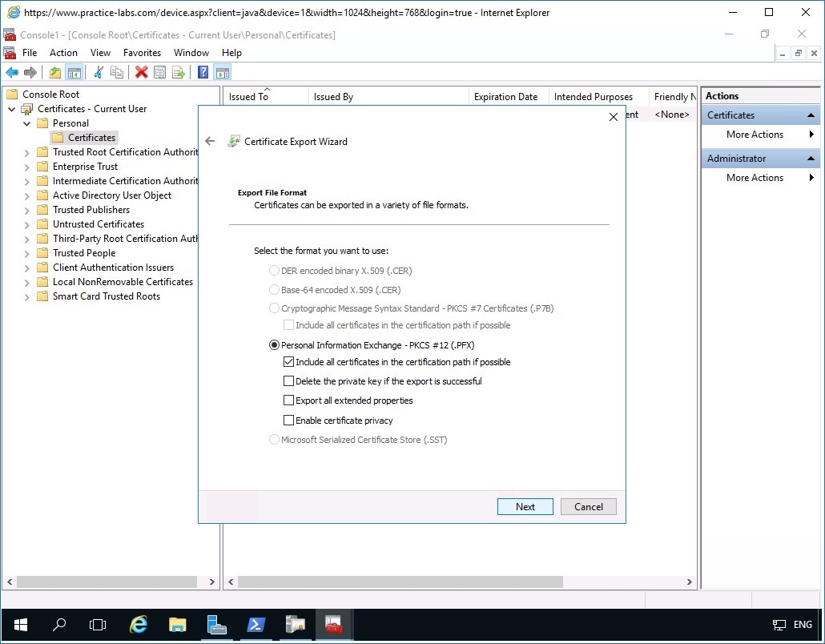Sort by Expiration Date column
Viewport: 825px width, 644px height.
508,97
